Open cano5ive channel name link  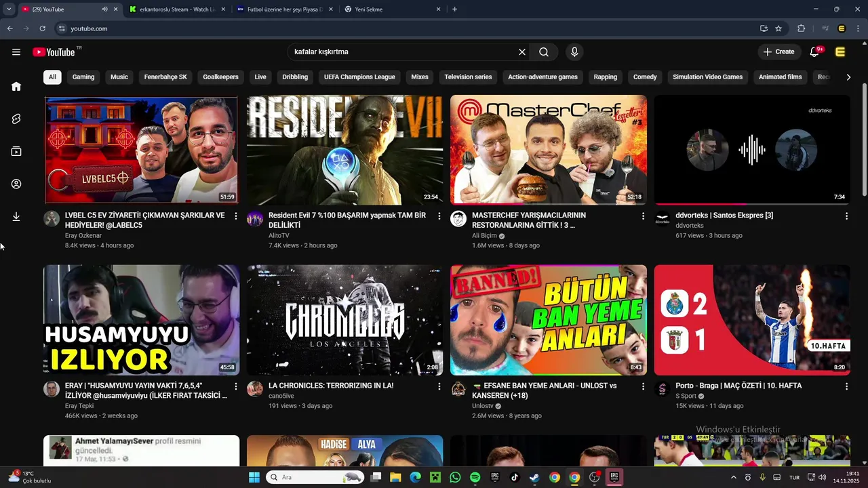(281, 396)
